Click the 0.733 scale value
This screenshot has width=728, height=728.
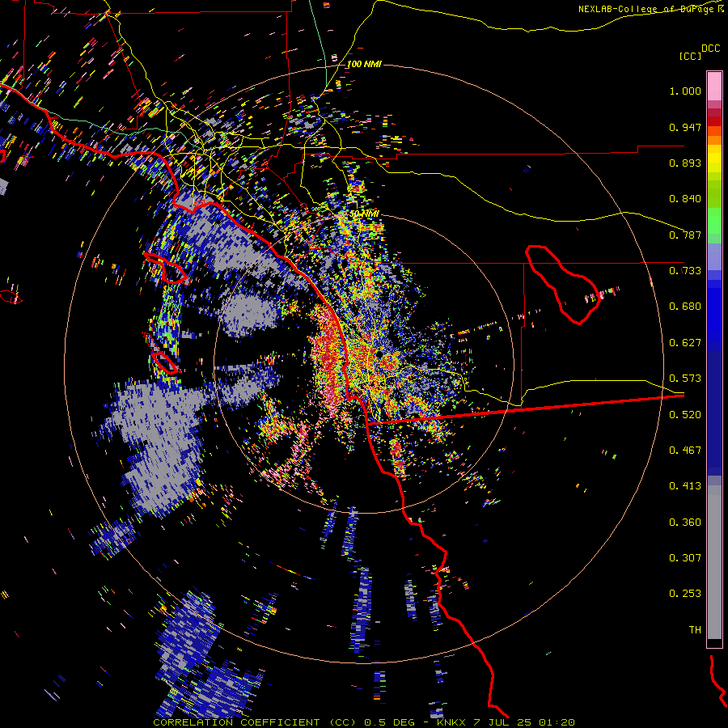click(x=685, y=271)
